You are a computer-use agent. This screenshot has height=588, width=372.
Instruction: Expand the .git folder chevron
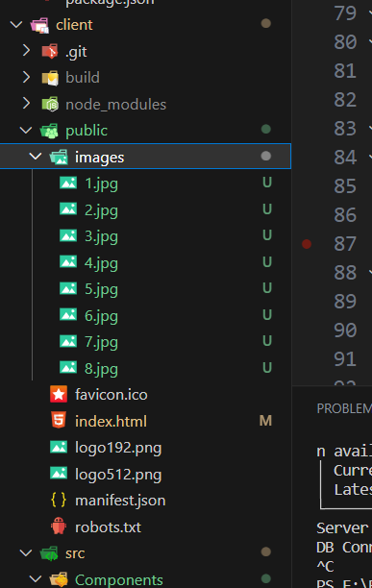pyautogui.click(x=26, y=50)
